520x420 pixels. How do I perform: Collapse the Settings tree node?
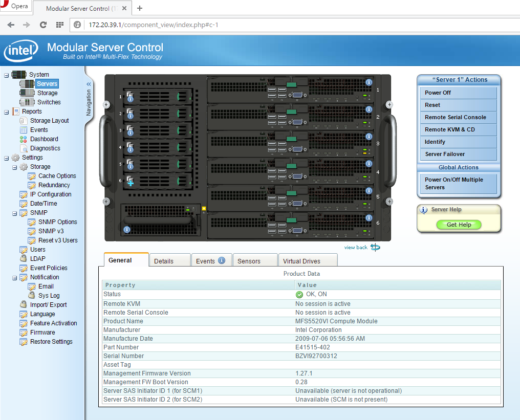coord(6,159)
